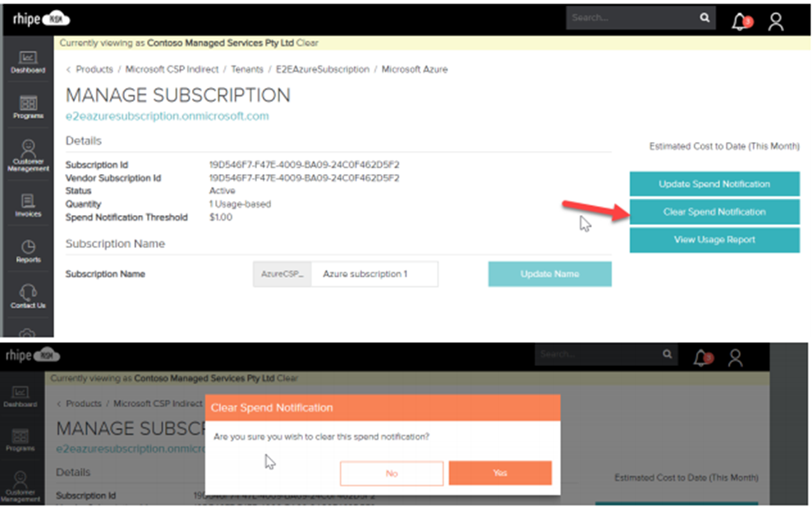Click the 'AzureCSP_' name prefix box
Viewport: 812px width, 508px height.
click(282, 274)
